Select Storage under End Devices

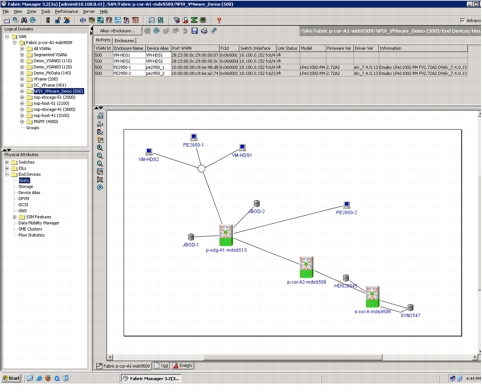[26, 187]
